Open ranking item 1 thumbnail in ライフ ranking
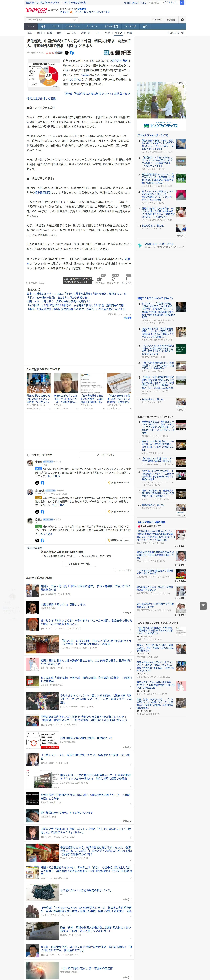Screen dimensions: 210x980 point(181,144)
